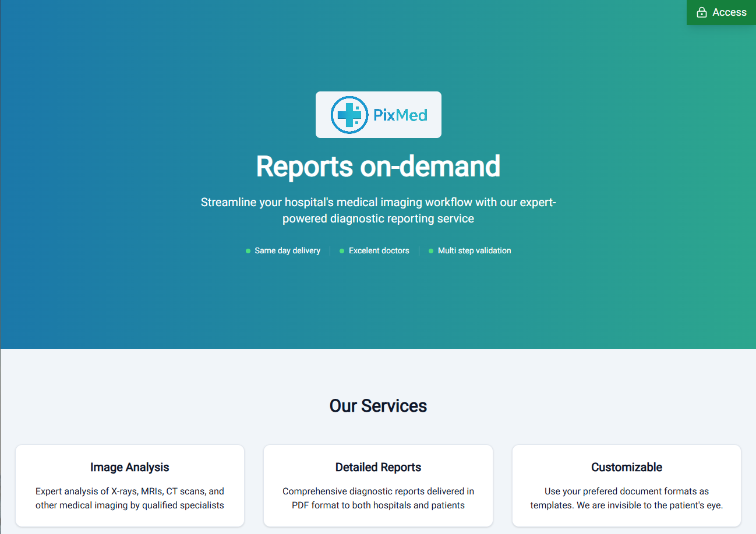Click the Reports on-demand headline
The height and width of the screenshot is (534, 756).
(378, 167)
